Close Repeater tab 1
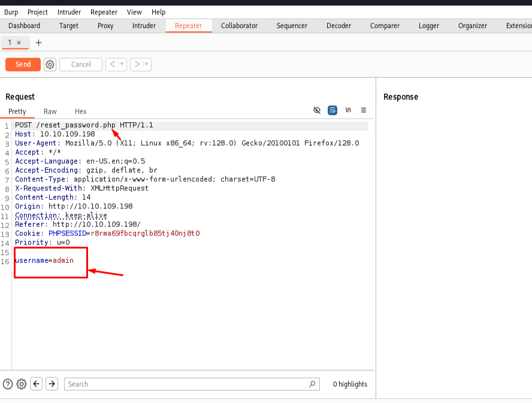Screen dimensions: 532x403 click(x=19, y=43)
